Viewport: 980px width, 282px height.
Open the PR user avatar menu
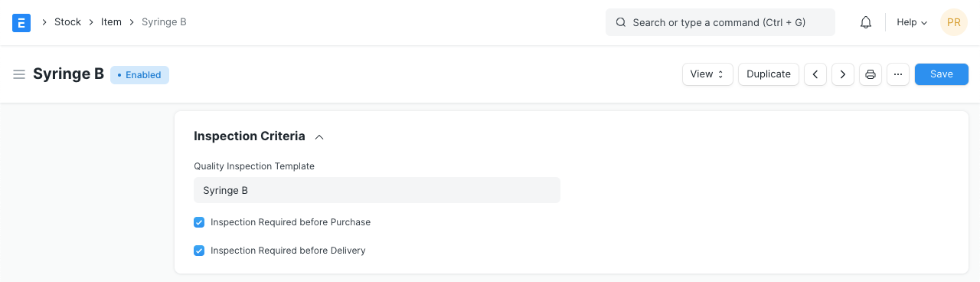[954, 22]
